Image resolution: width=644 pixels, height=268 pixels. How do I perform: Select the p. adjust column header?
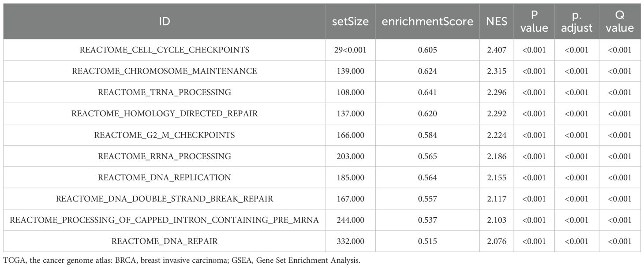pyautogui.click(x=577, y=22)
